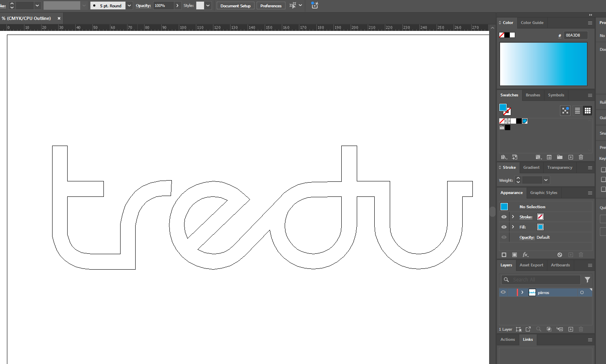The image size is (606, 364).
Task: Switch Swatches to thumbnail grid view
Action: (587, 111)
